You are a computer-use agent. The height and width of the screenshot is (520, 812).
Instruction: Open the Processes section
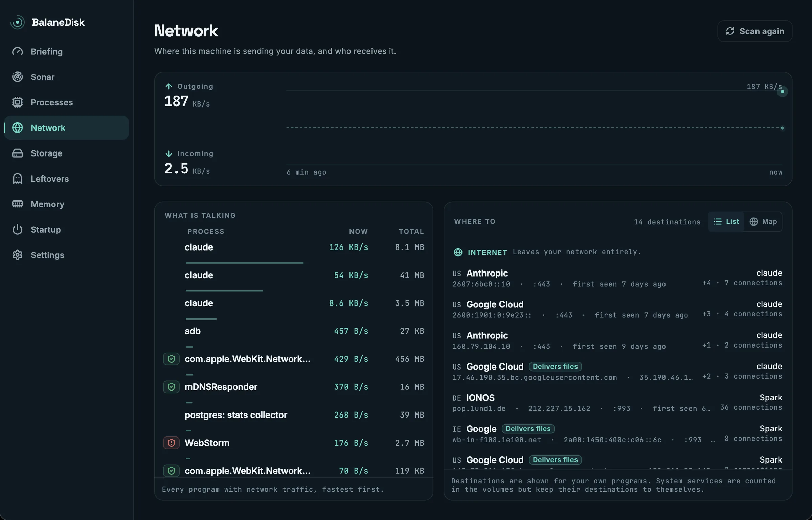[x=66, y=102]
